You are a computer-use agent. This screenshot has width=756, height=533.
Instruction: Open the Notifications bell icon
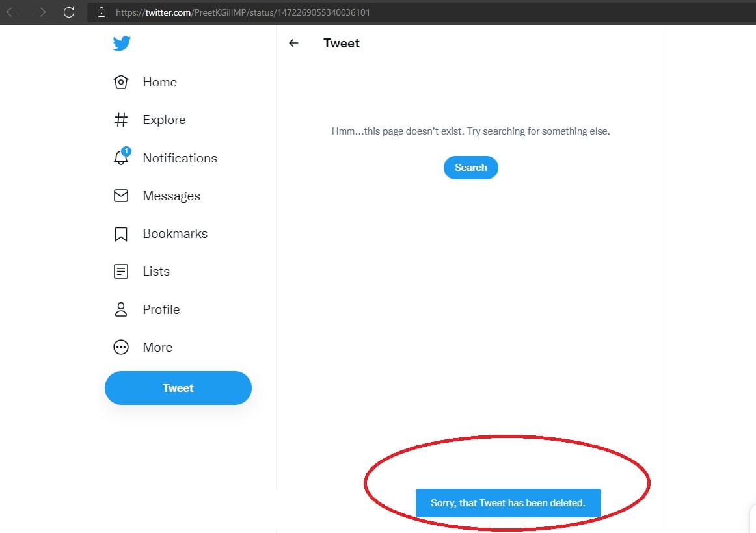(x=121, y=158)
